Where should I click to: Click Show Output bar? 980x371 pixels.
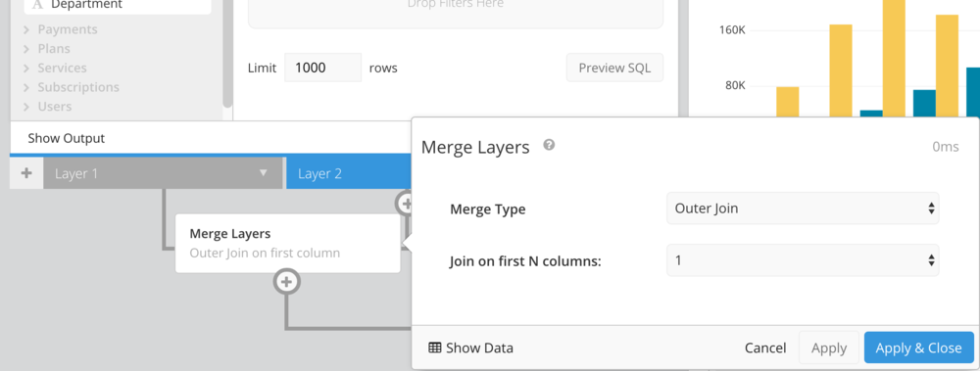pyautogui.click(x=210, y=138)
